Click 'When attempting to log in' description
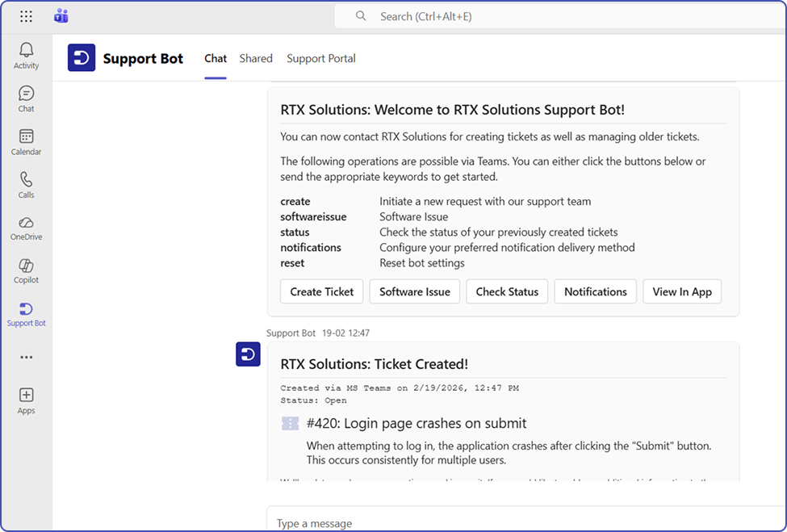 [x=509, y=453]
